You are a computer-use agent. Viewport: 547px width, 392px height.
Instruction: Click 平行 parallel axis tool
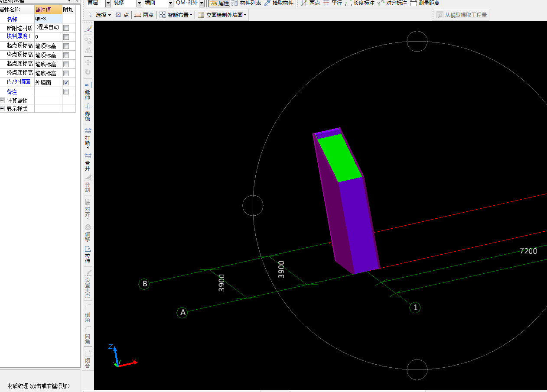pos(332,3)
